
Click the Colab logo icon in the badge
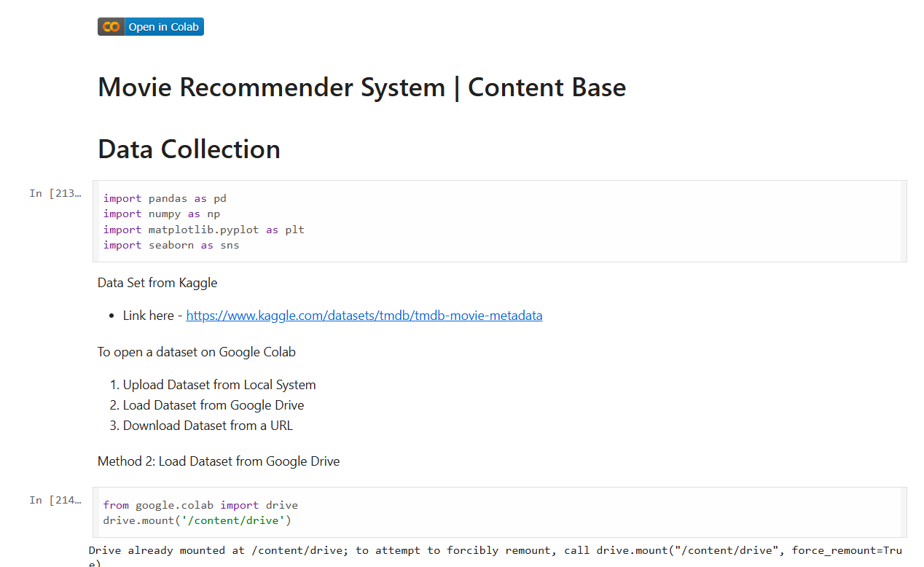[111, 27]
